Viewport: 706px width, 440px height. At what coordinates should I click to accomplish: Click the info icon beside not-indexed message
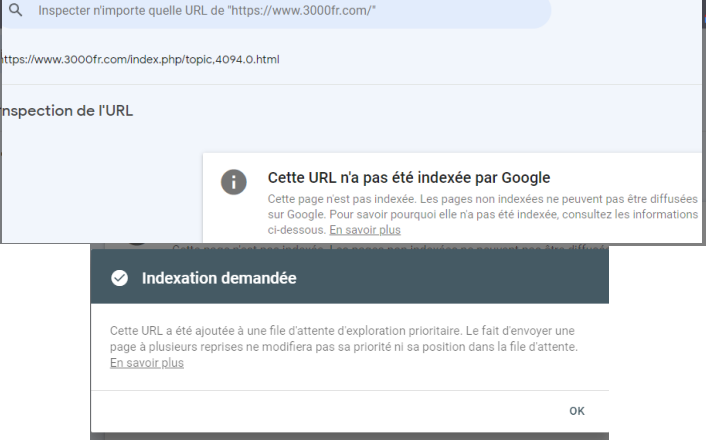(234, 182)
